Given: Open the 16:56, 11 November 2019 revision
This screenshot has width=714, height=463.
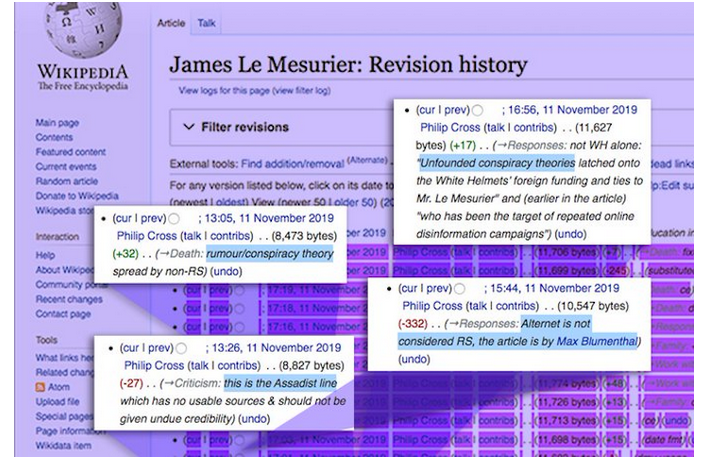Looking at the screenshot, I should (x=572, y=110).
